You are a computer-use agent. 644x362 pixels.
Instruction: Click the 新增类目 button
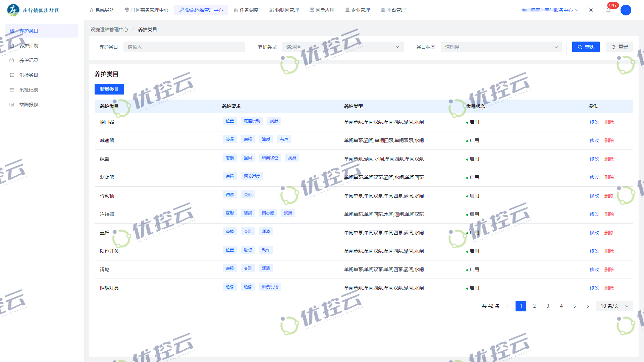[109, 89]
